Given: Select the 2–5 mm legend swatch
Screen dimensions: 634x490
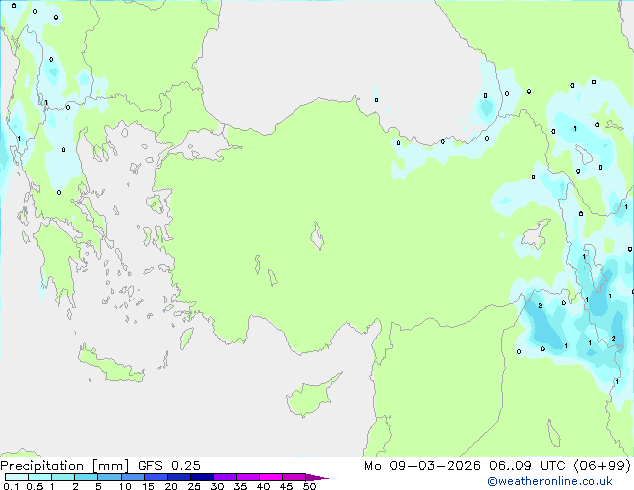Looking at the screenshot, I should tap(86, 477).
